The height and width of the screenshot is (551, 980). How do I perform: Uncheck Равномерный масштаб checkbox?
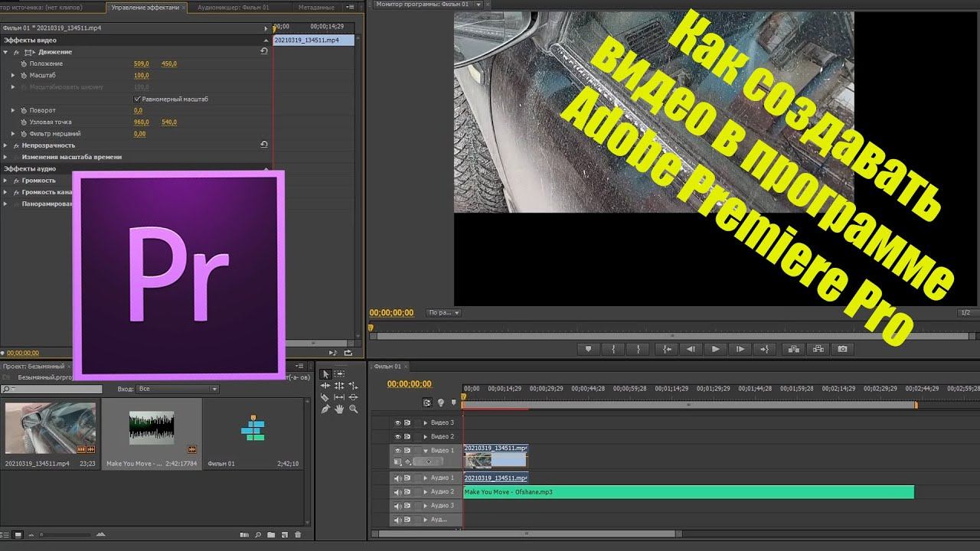click(x=137, y=99)
